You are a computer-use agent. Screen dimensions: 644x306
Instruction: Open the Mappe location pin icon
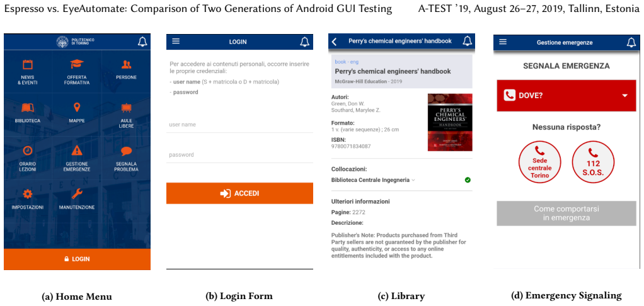77,108
